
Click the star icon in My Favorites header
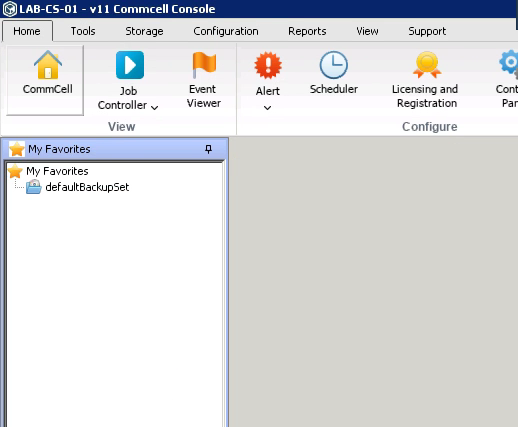click(x=16, y=149)
